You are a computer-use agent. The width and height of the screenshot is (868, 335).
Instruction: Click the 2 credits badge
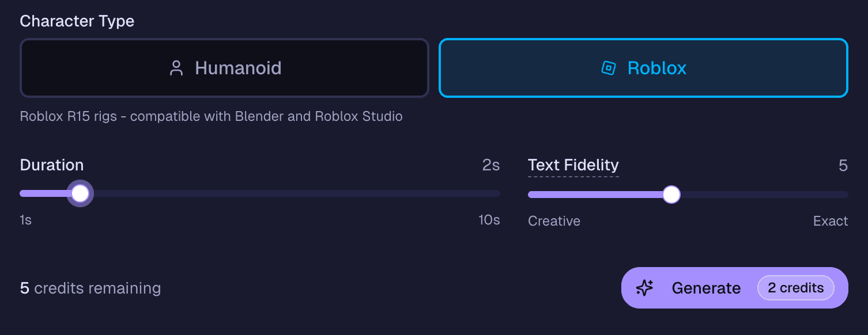click(x=796, y=288)
